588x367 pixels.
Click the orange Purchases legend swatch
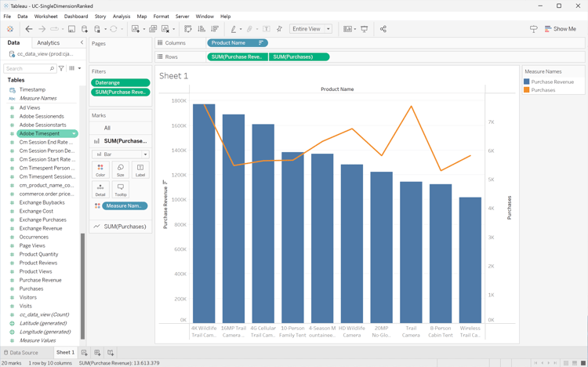click(527, 90)
